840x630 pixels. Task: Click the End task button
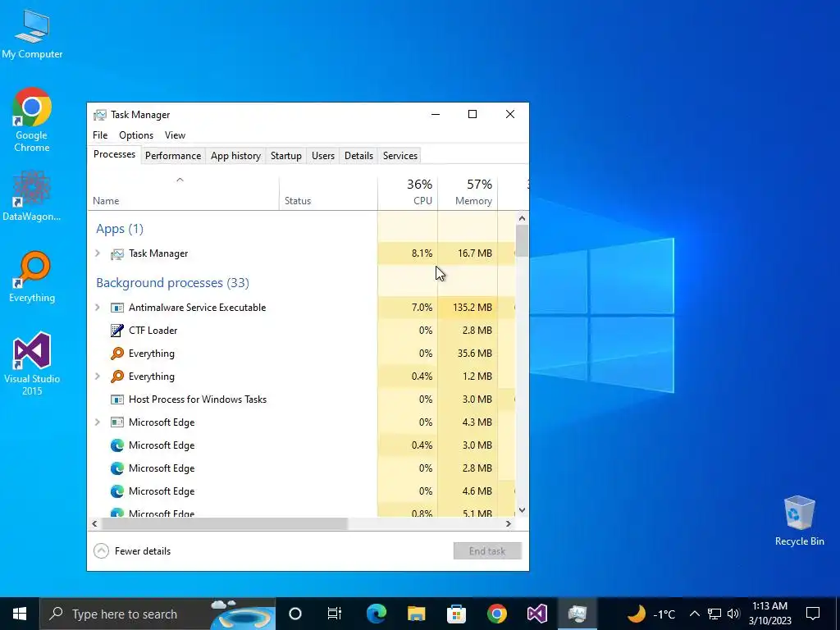(487, 550)
